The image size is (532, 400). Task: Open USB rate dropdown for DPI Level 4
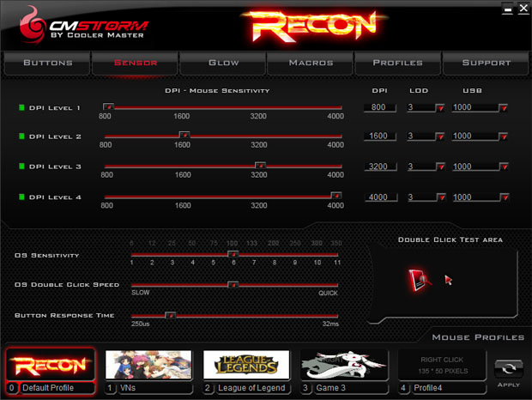click(x=505, y=197)
